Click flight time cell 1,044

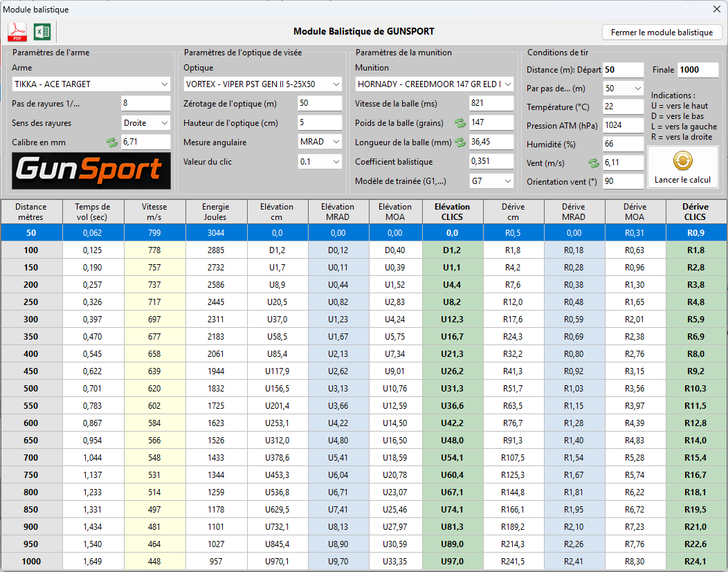93,457
